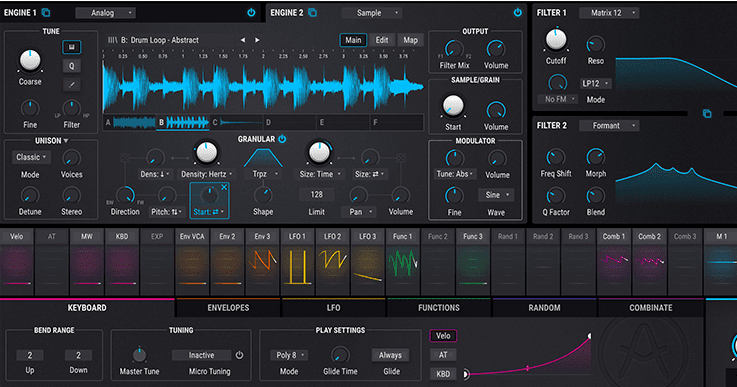Open the Combinate tab

(x=651, y=308)
